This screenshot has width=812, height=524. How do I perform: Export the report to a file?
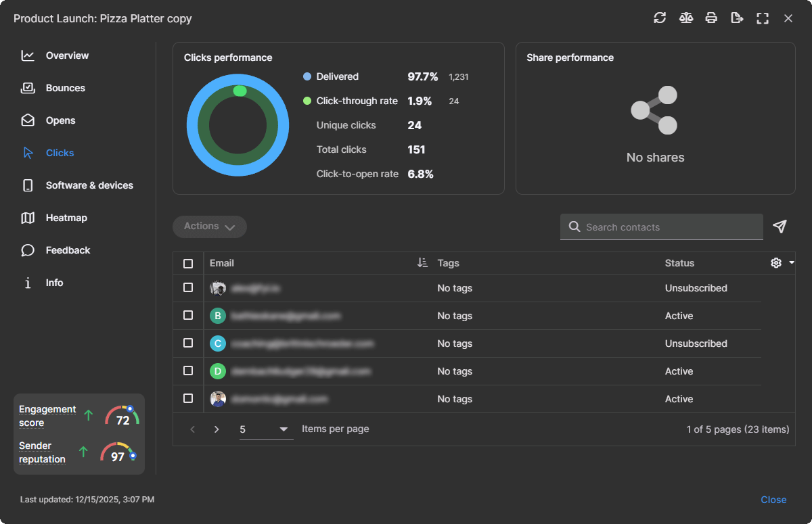pos(737,18)
